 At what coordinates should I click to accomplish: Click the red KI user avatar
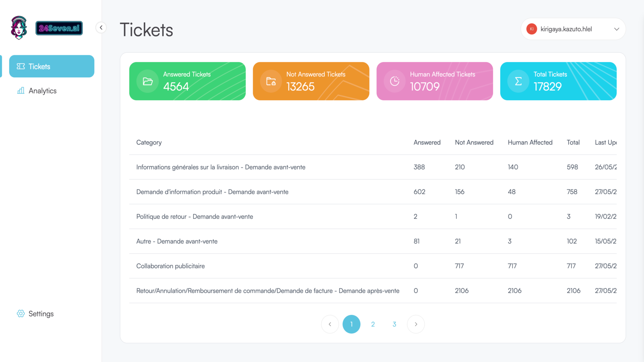[531, 29]
